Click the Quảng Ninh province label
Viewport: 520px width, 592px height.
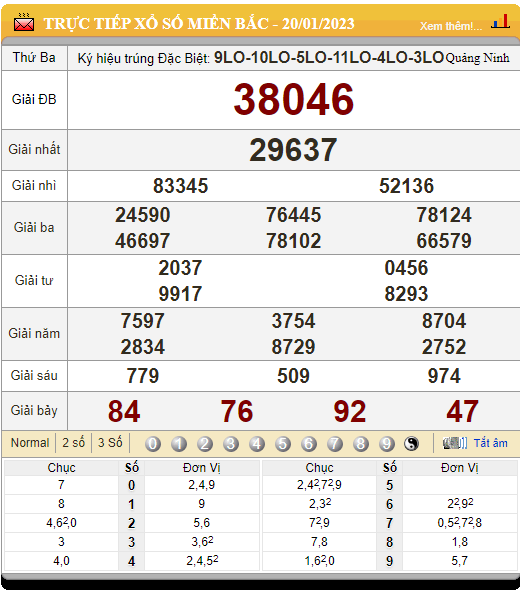pyautogui.click(x=477, y=58)
